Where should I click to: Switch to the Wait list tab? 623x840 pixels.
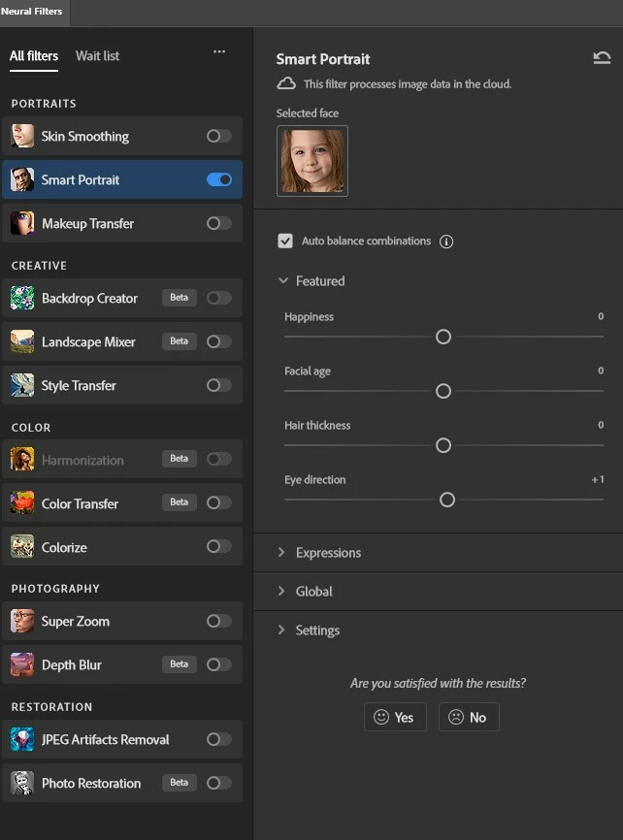click(98, 55)
